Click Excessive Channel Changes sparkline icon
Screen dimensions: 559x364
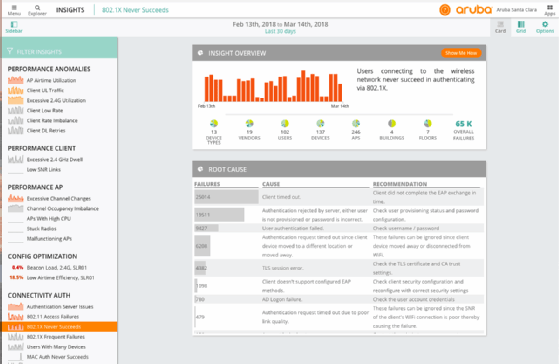[x=16, y=198]
